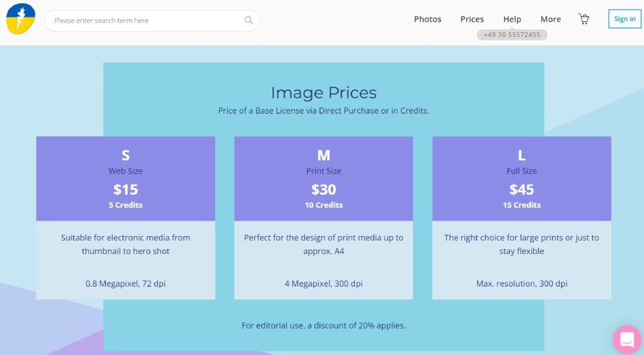Image resolution: width=644 pixels, height=355 pixels.
Task: Open the Help menu
Action: (x=512, y=19)
